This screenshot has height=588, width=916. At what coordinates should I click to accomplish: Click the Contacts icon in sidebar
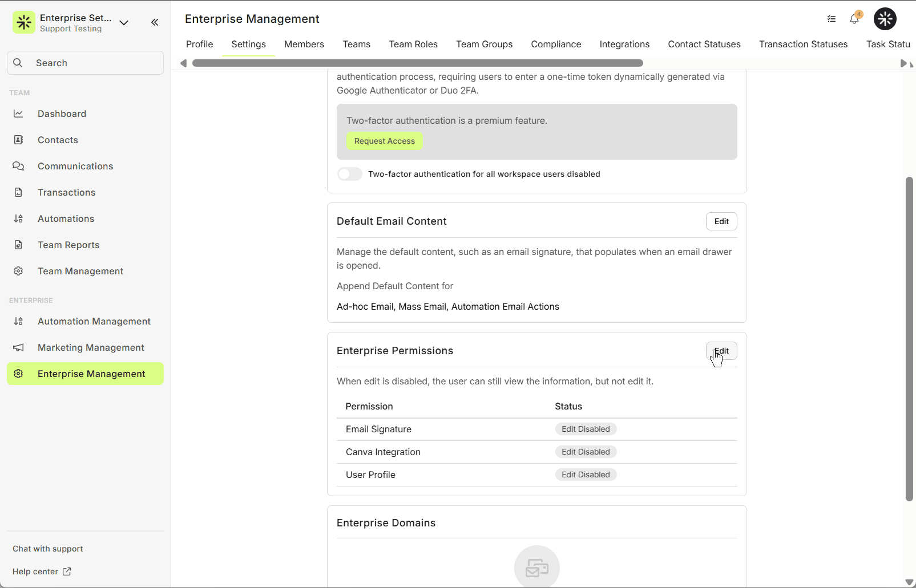tap(18, 140)
